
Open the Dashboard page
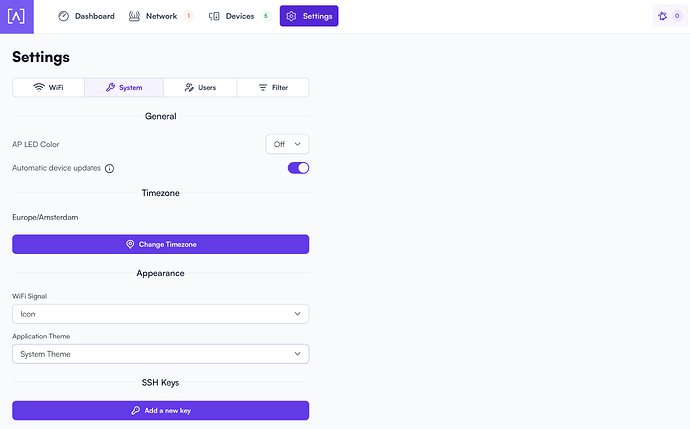coord(87,16)
